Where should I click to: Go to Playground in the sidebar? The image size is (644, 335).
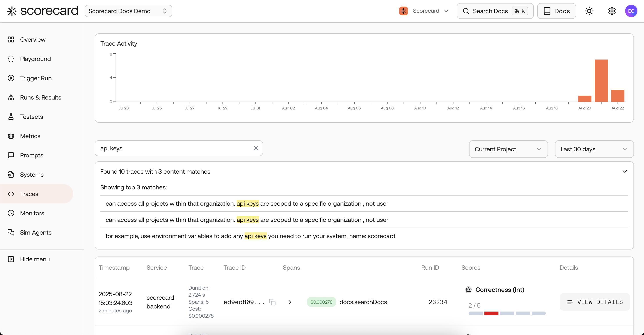(35, 59)
